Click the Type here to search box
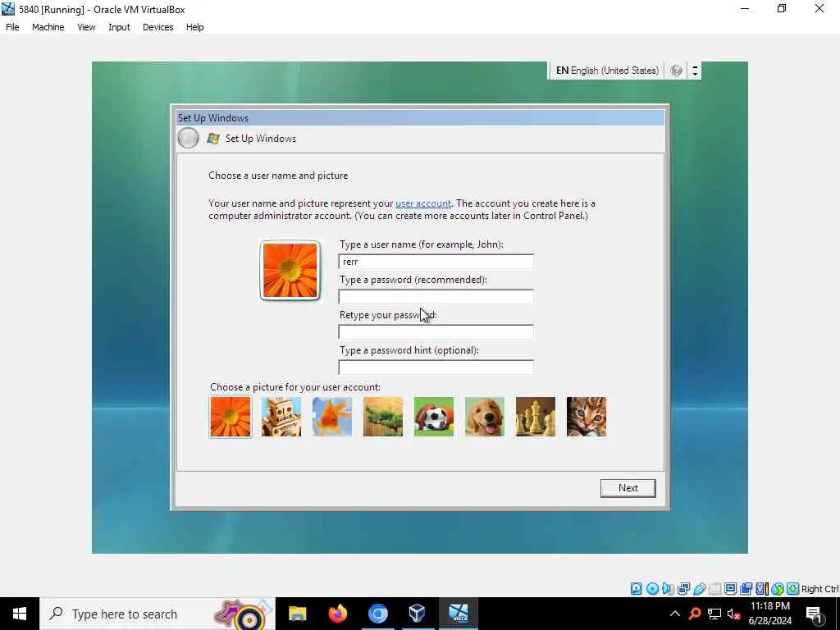840x630 pixels. click(x=157, y=614)
